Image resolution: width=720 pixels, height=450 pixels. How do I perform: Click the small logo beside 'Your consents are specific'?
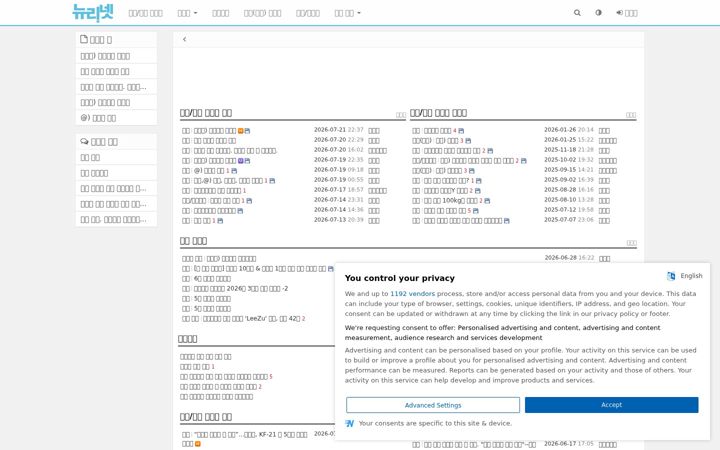pyautogui.click(x=350, y=423)
